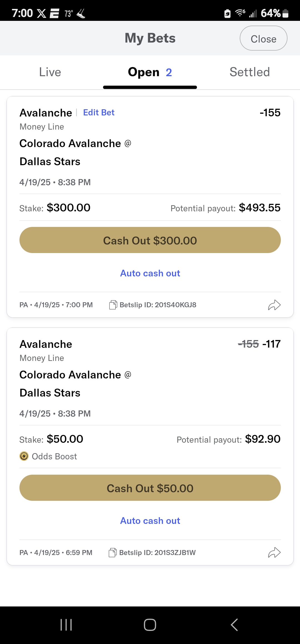The height and width of the screenshot is (644, 300).
Task: Tap the $493.55 potential payout amount
Action: (x=259, y=208)
